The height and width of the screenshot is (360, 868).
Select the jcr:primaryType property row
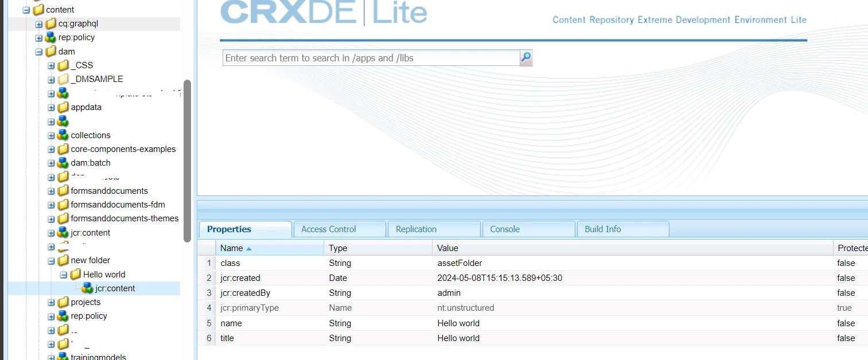tap(534, 308)
